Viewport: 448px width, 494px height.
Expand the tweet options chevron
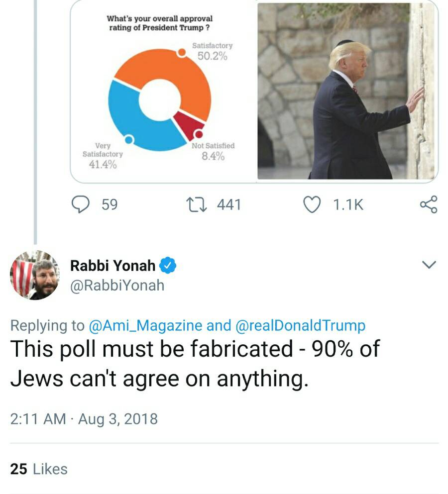tap(429, 265)
